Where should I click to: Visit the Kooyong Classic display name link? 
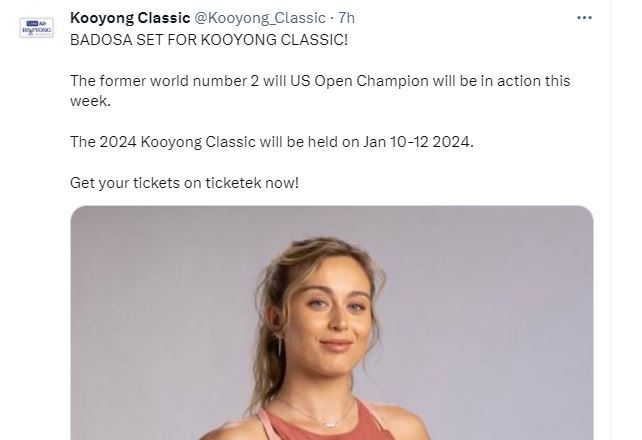tap(130, 18)
